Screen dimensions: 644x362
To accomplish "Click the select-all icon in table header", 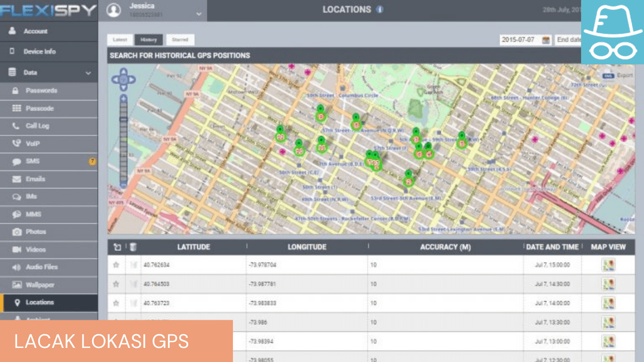I will click(117, 247).
